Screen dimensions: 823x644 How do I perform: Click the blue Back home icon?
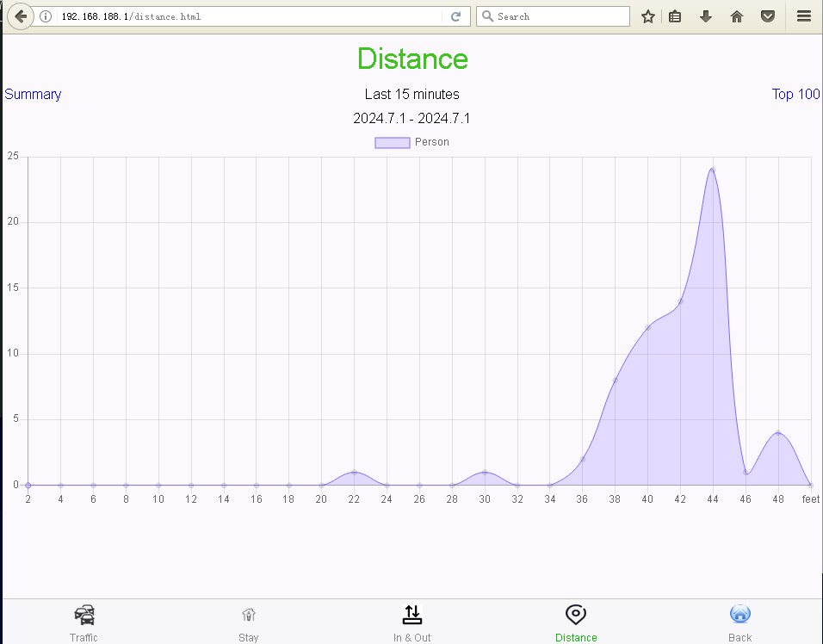click(x=740, y=614)
